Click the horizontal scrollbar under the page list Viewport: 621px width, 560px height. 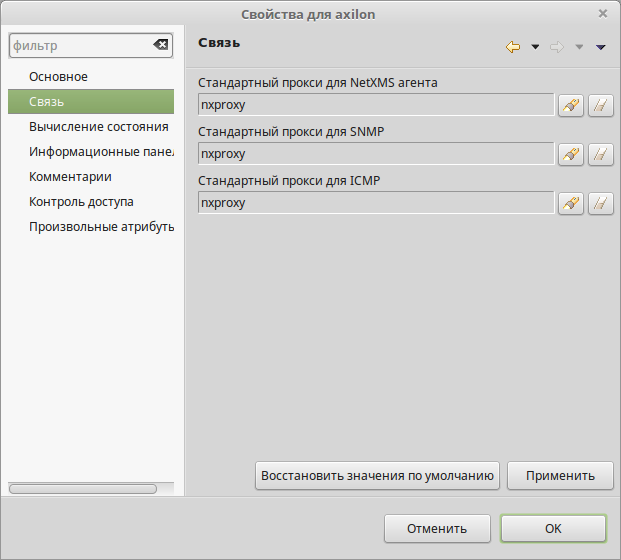pos(84,489)
